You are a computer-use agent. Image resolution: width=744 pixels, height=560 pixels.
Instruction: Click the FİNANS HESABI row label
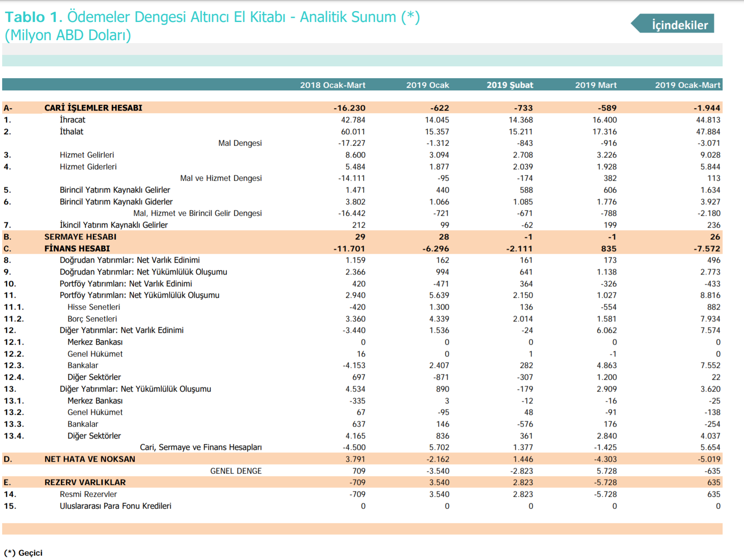click(x=77, y=249)
